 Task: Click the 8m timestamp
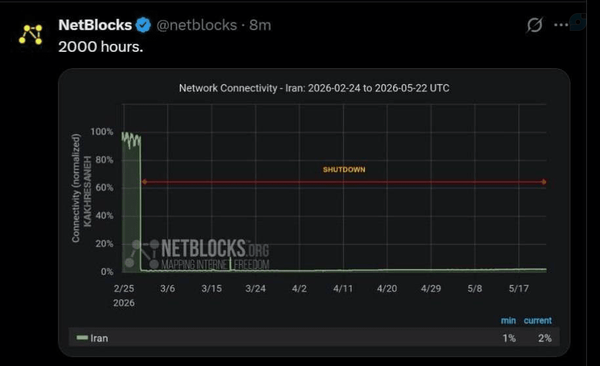click(x=260, y=25)
